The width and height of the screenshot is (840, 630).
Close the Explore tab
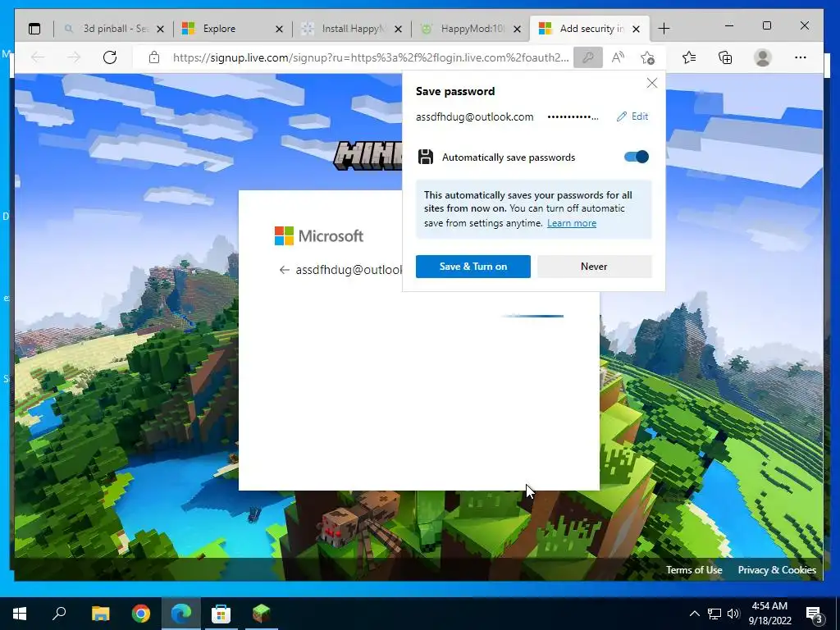click(279, 30)
